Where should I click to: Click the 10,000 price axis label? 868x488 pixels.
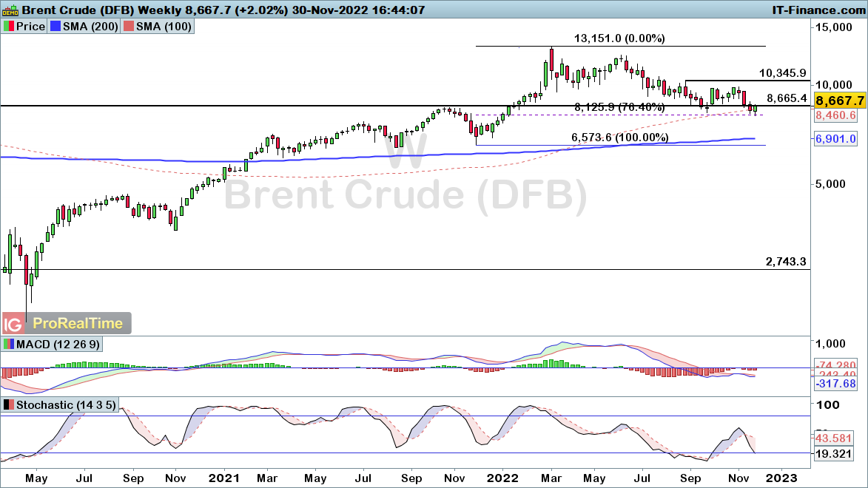pos(834,84)
